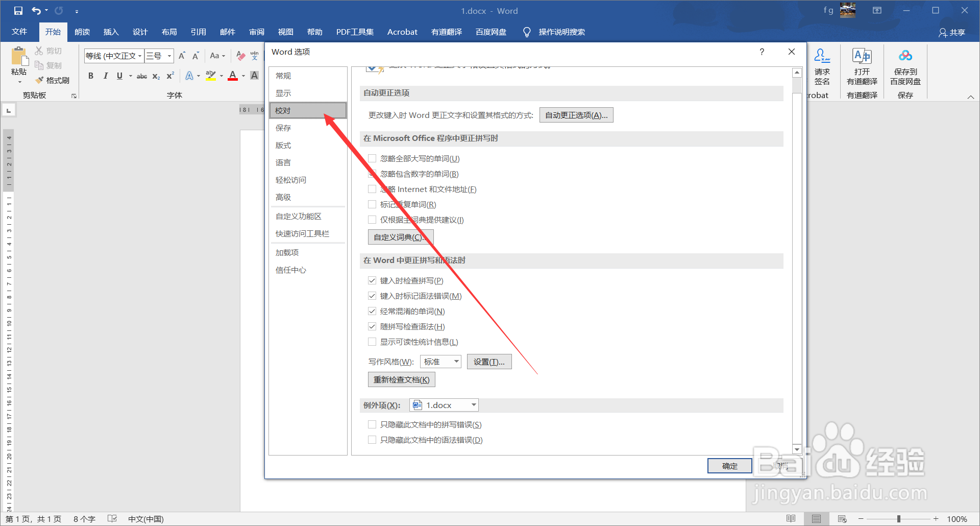Toggle 仅根据主词典提供建议 checkbox
The height and width of the screenshot is (526, 980).
[372, 220]
